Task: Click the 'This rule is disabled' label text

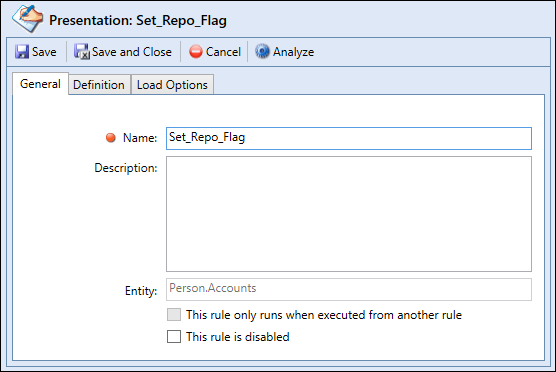Action: [x=238, y=337]
